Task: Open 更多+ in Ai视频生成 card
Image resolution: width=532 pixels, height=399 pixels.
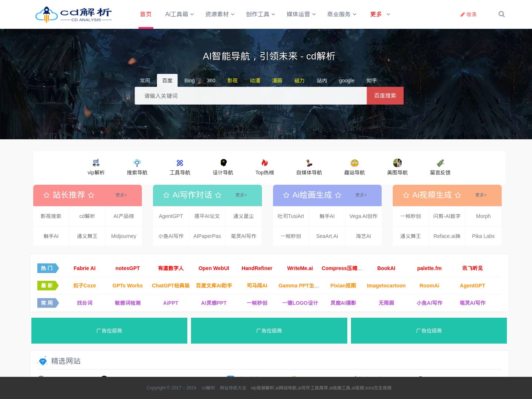Action: coord(481,195)
